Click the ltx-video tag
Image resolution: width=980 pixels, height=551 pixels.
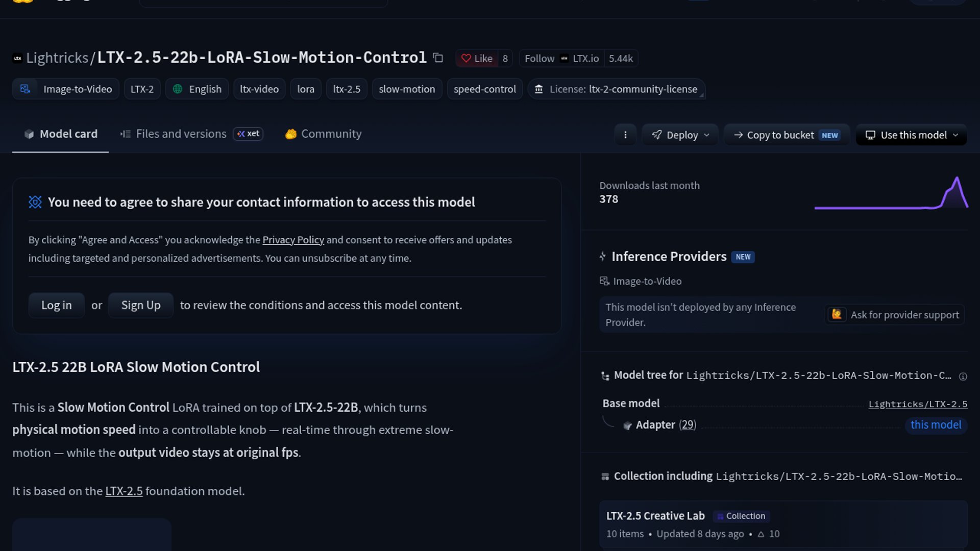point(259,89)
